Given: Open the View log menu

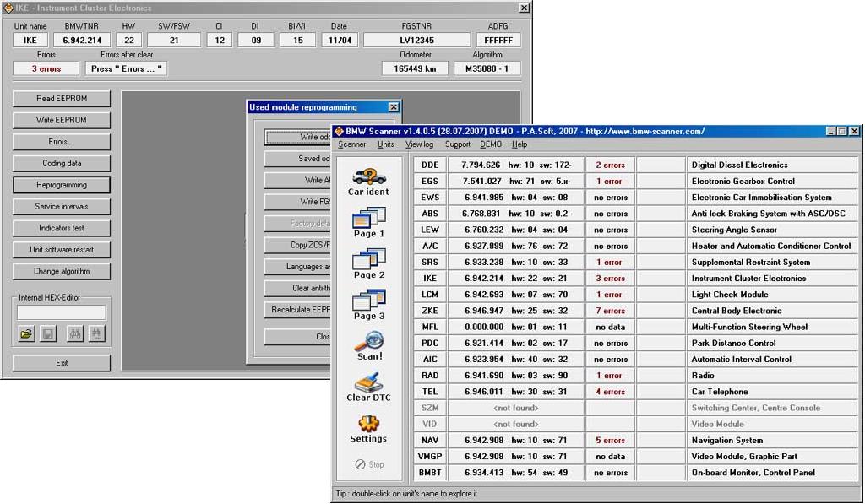Looking at the screenshot, I should 419,144.
